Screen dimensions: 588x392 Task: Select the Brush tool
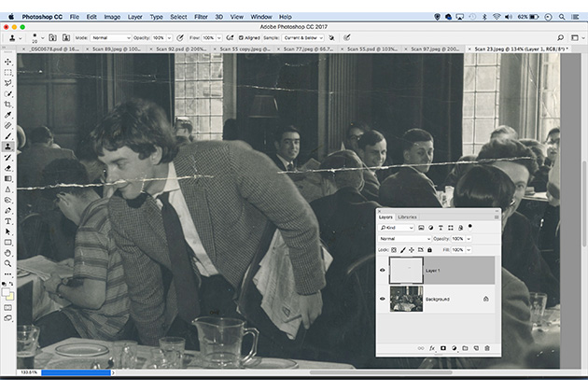click(7, 135)
